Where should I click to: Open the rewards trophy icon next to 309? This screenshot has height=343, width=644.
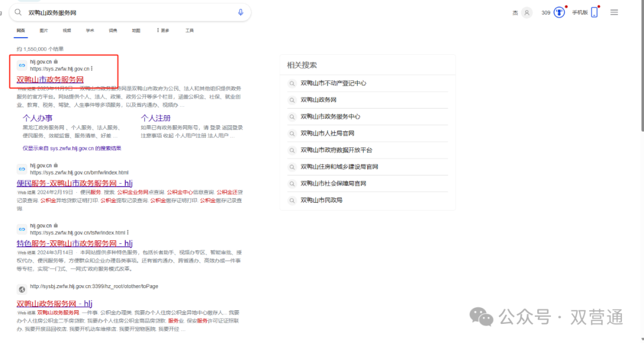pyautogui.click(x=559, y=13)
